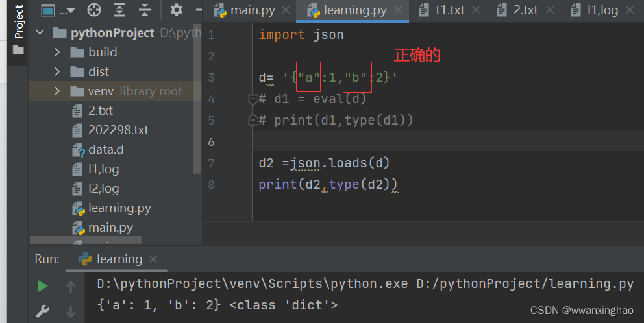Image resolution: width=644 pixels, height=323 pixels.
Task: Rerun learning with the green play button
Action: click(x=42, y=286)
